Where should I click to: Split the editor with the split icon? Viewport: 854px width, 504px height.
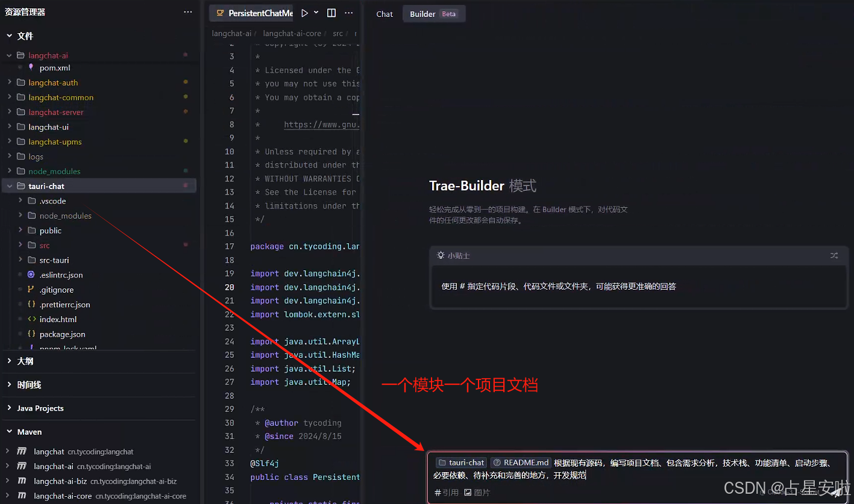click(x=331, y=13)
